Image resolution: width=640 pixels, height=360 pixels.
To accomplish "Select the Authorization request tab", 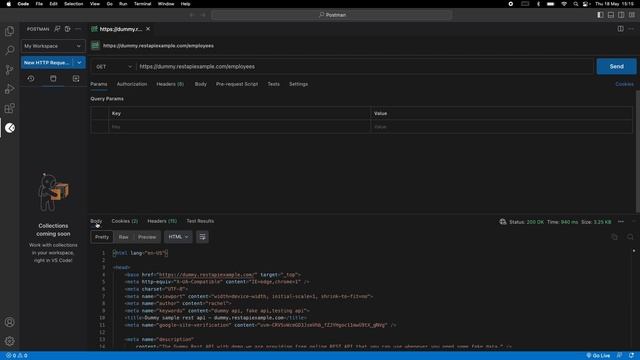I will pos(132,84).
